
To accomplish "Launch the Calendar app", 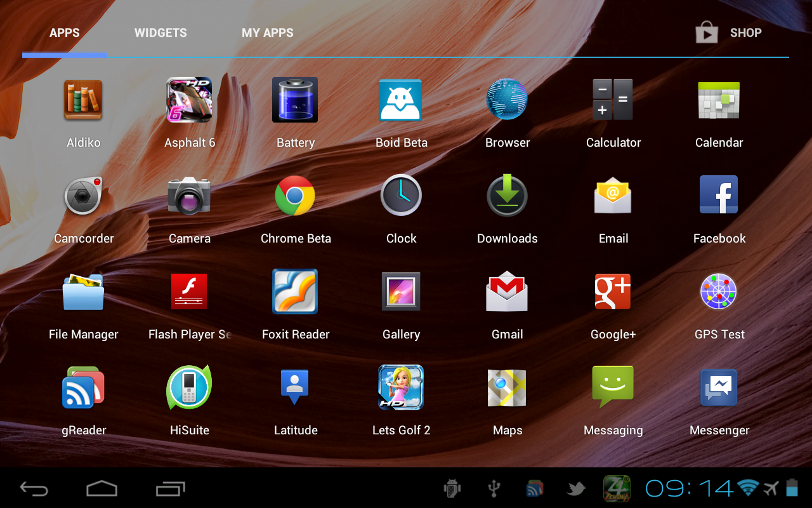I will pos(719,100).
